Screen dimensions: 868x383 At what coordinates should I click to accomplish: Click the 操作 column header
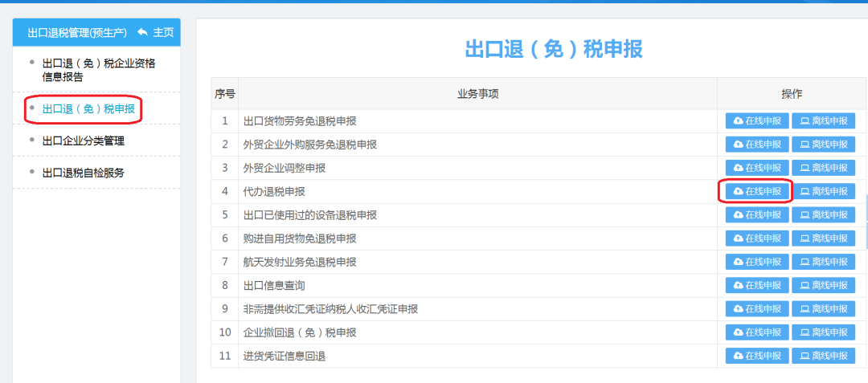792,94
